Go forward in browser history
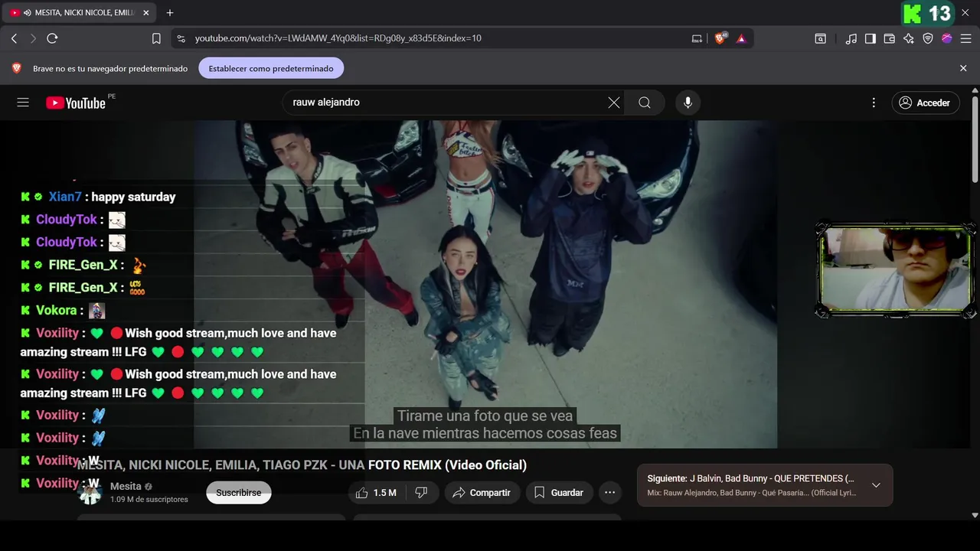Image resolution: width=980 pixels, height=551 pixels. click(33, 38)
